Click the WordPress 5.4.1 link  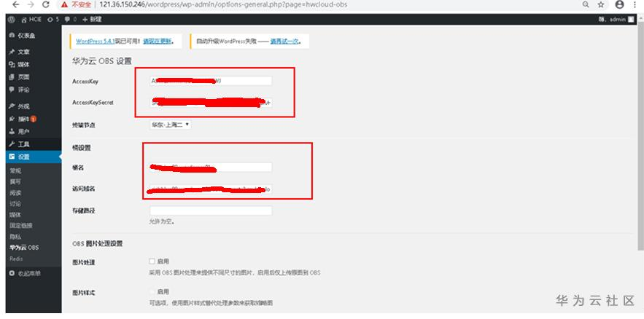[95, 42]
